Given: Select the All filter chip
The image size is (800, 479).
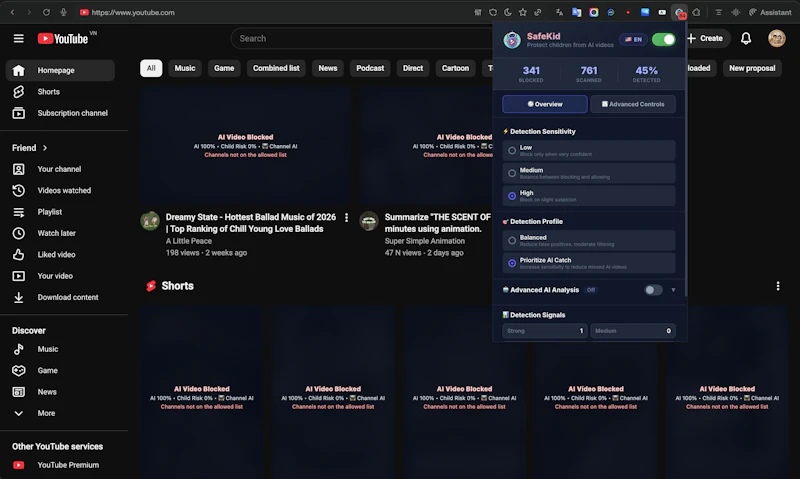Looking at the screenshot, I should point(151,68).
